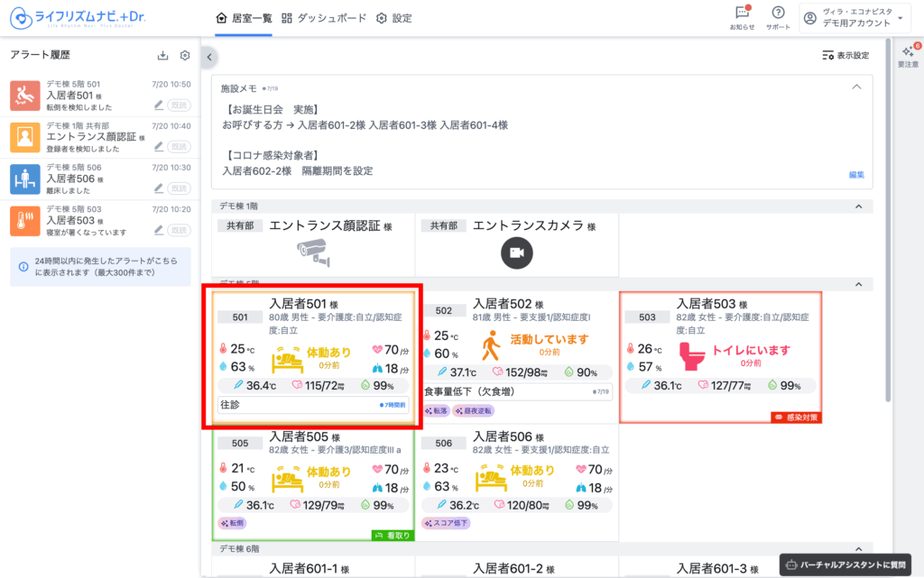Click the 表示設定 button
The width and height of the screenshot is (924, 578).
click(845, 56)
